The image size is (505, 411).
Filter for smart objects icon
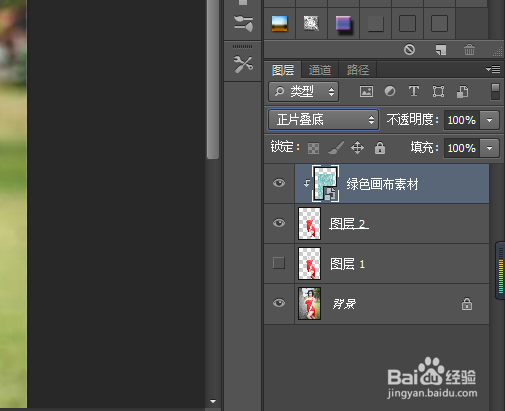(462, 92)
